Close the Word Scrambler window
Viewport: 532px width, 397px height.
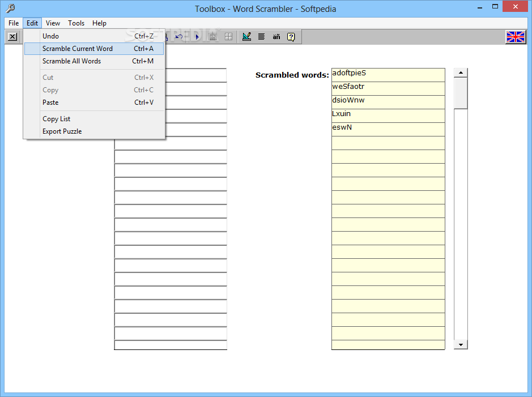pyautogui.click(x=516, y=7)
